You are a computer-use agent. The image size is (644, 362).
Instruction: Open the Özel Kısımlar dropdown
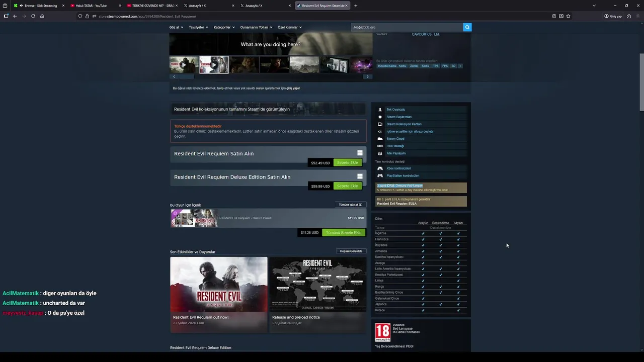coord(290,27)
